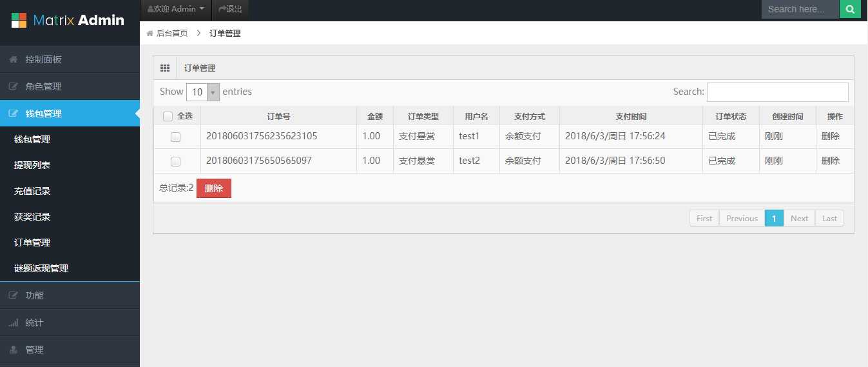868x367 pixels.
Task: Sort by 支付时间 column header
Action: (x=631, y=117)
